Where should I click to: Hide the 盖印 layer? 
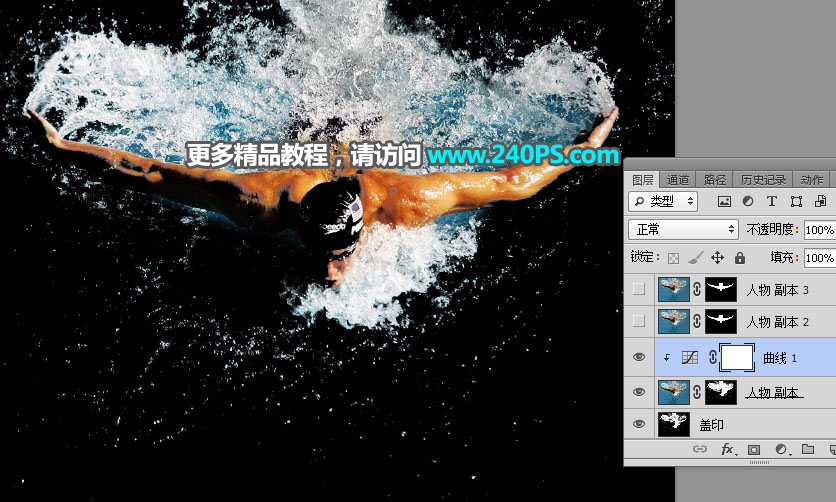[x=639, y=424]
